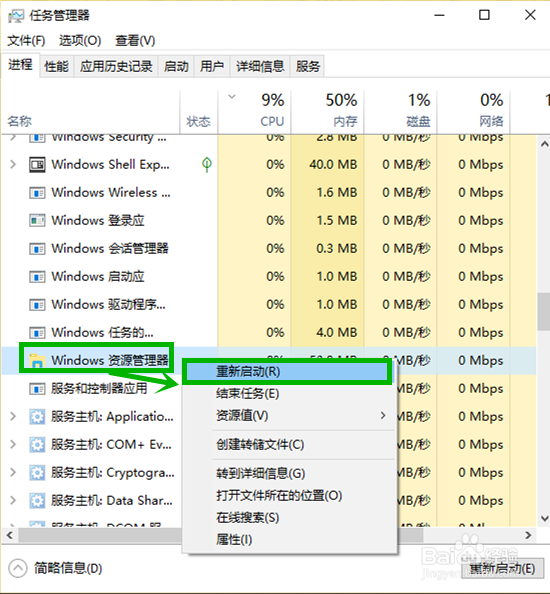Switch to the 进程 tab

[20, 65]
